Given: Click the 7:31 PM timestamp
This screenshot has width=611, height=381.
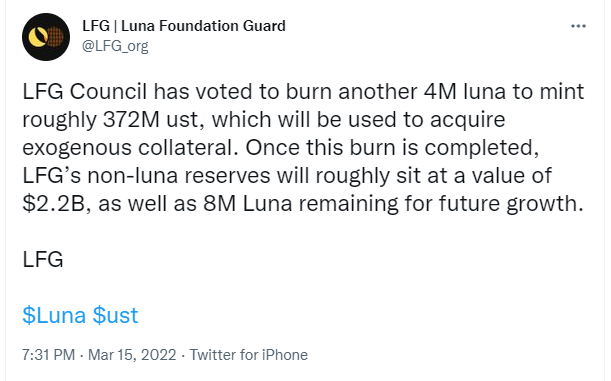Looking at the screenshot, I should coord(48,355).
